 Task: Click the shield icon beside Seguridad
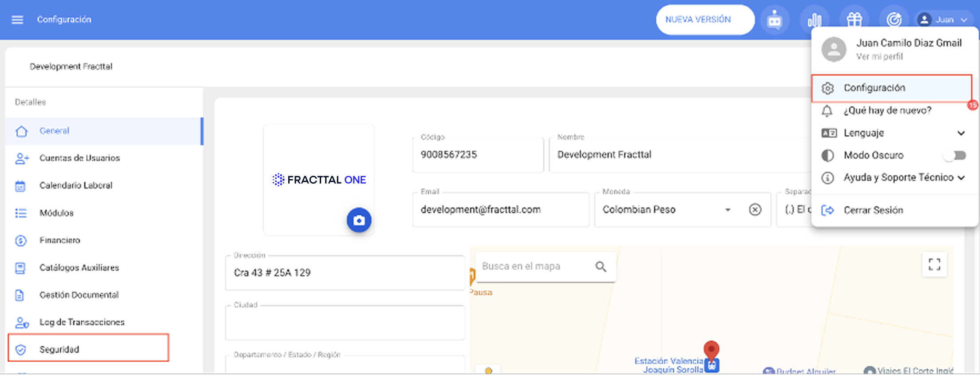[20, 350]
